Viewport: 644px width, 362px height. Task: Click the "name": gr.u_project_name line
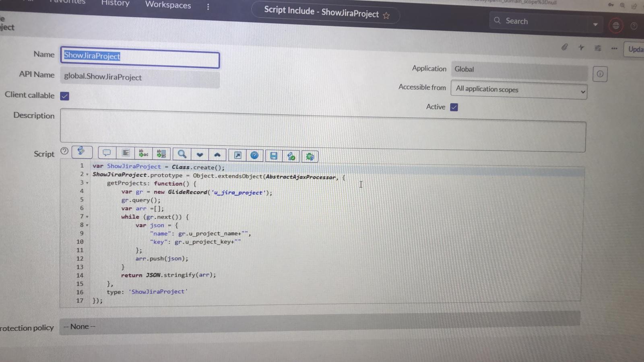pos(200,233)
